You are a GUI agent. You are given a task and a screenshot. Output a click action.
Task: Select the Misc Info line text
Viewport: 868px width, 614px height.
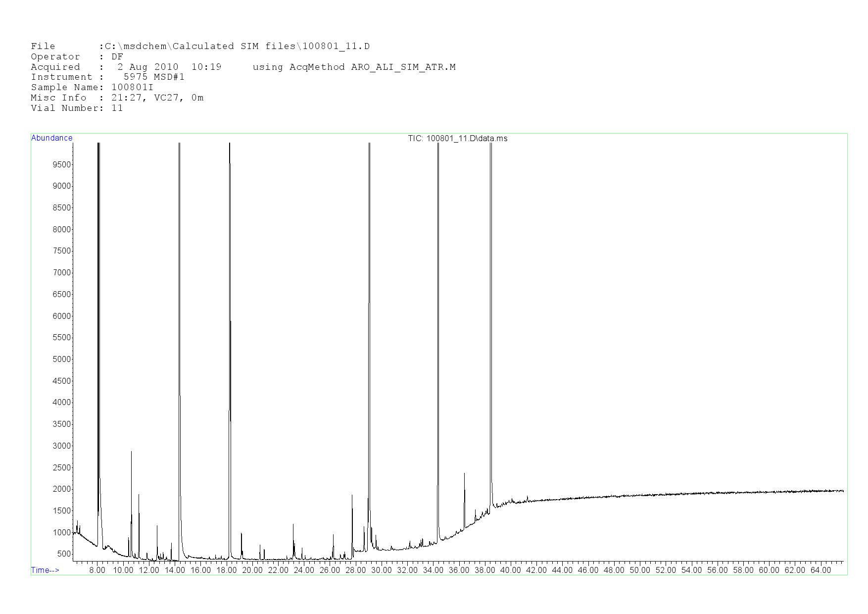coord(117,98)
